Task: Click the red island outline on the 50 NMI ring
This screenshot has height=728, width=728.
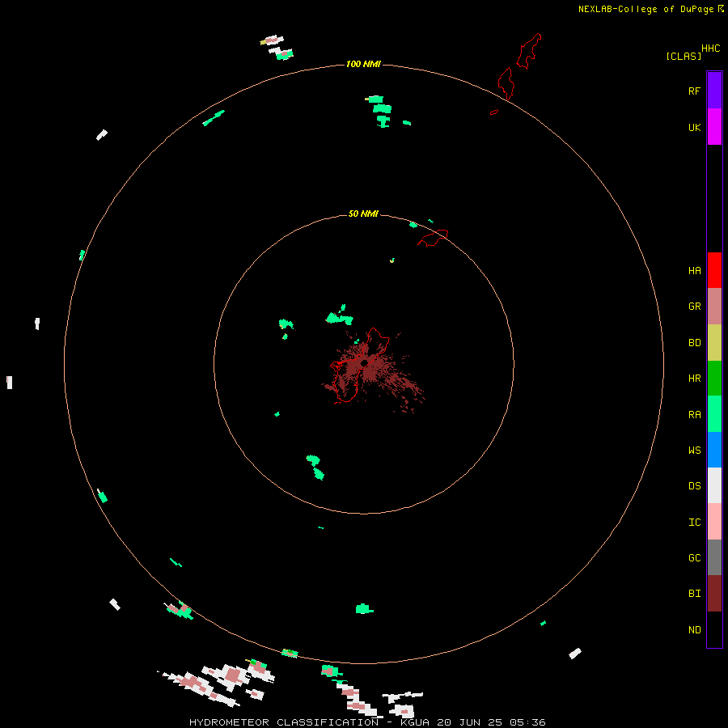Action: click(433, 238)
